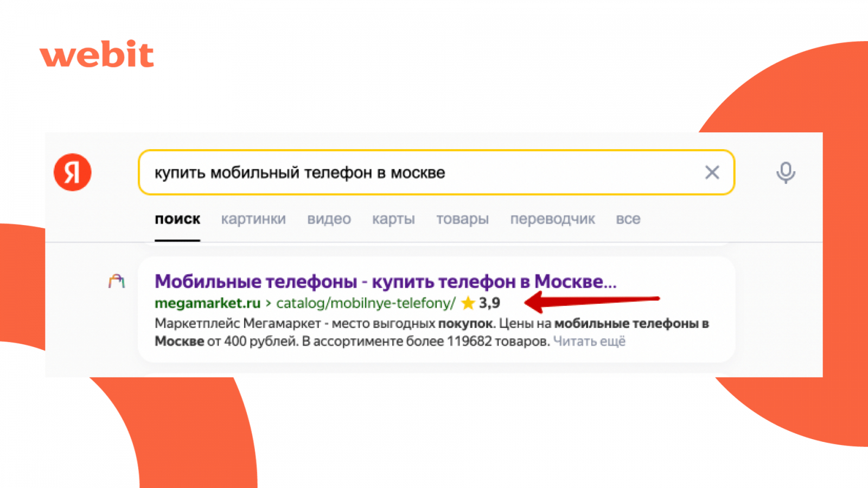Select the yellow star rating icon
868x488 pixels.
coord(468,303)
